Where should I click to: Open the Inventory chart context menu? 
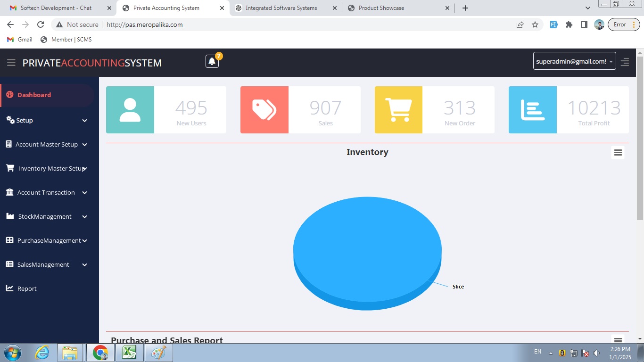(x=618, y=152)
